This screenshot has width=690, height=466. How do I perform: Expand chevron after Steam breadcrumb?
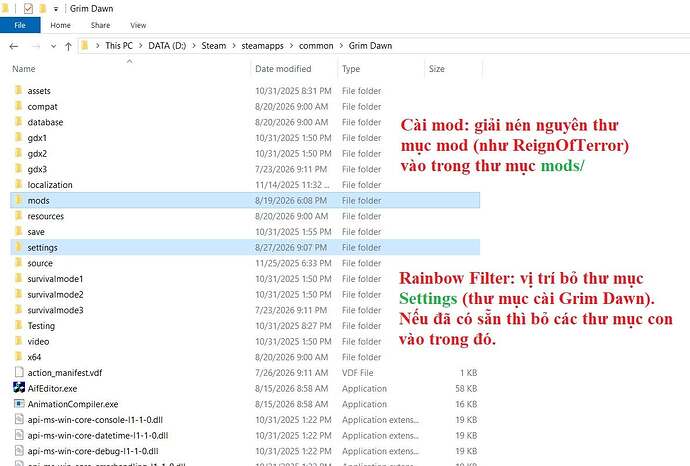coord(234,46)
